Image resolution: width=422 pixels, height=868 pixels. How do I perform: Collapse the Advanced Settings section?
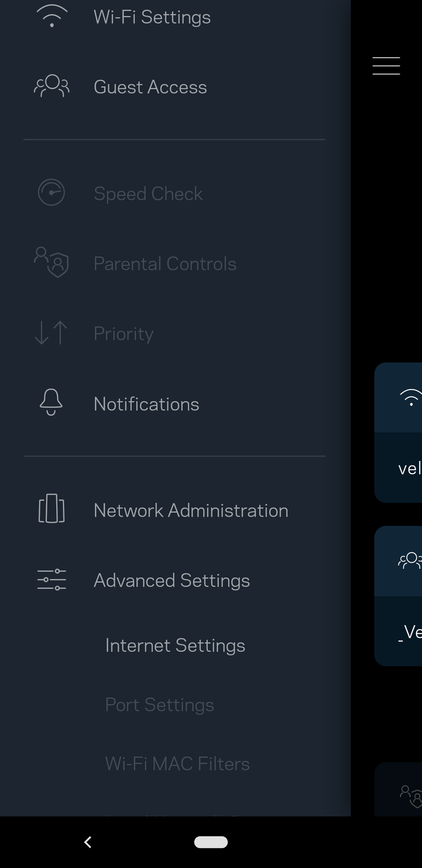tap(172, 581)
